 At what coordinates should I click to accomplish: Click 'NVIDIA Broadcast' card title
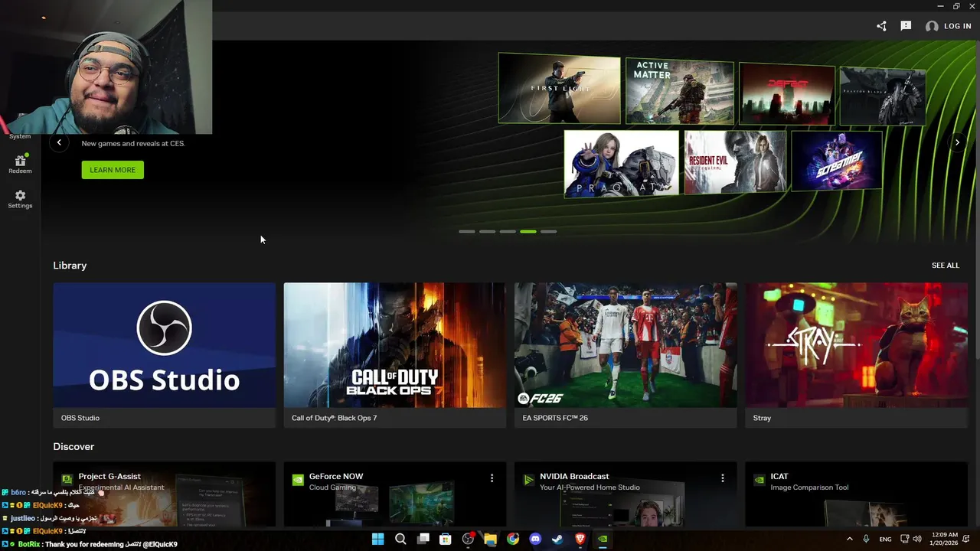point(574,477)
